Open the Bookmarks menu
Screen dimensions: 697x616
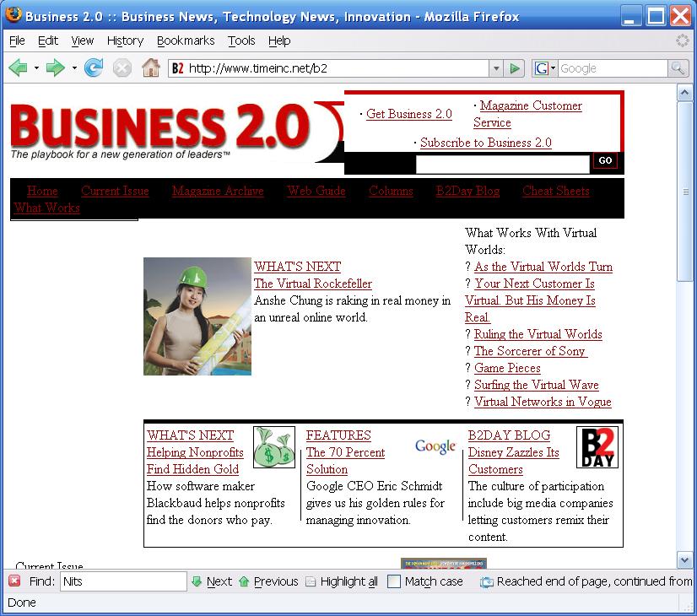(x=186, y=41)
